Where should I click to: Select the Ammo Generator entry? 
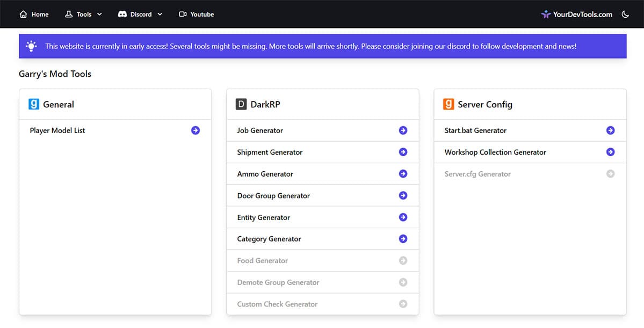(265, 173)
